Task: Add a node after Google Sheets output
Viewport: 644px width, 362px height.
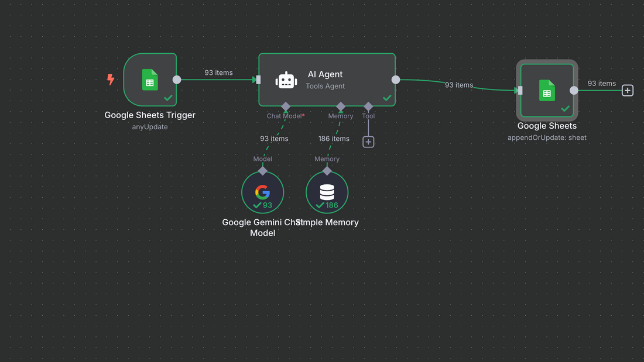Action: point(628,91)
